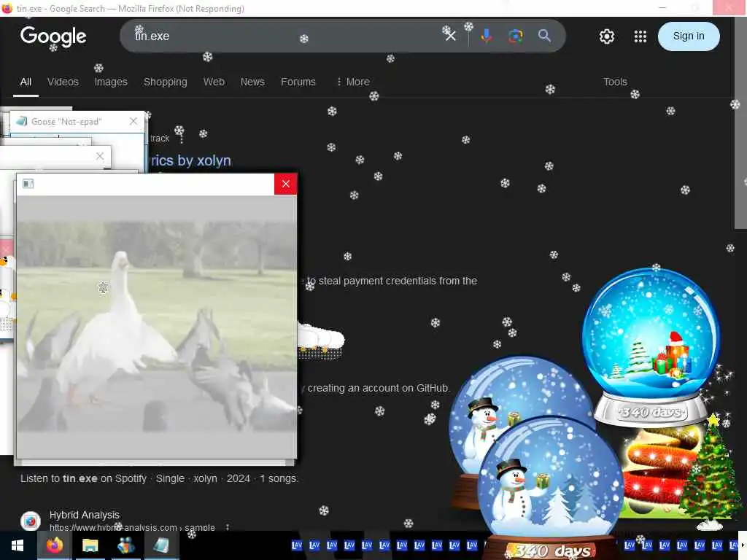Click the Google logo

(x=53, y=36)
